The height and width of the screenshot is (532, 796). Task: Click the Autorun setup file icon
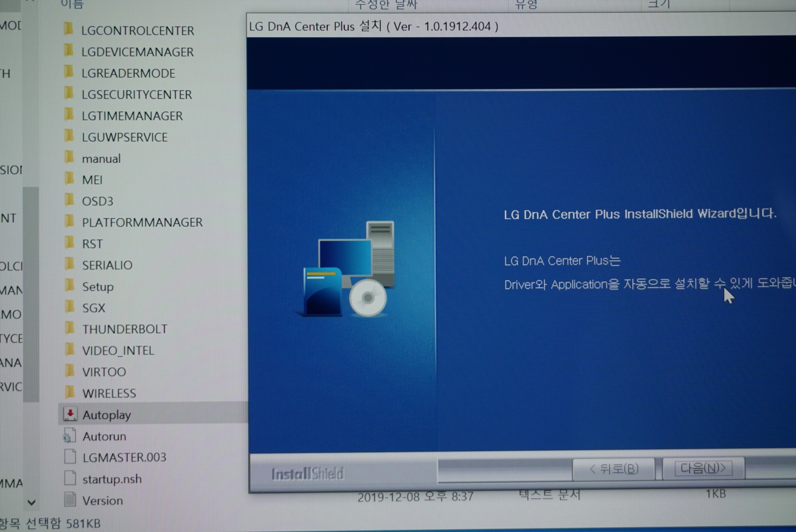tap(69, 435)
